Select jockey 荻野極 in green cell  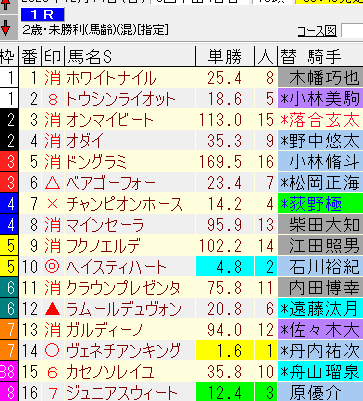click(x=321, y=204)
